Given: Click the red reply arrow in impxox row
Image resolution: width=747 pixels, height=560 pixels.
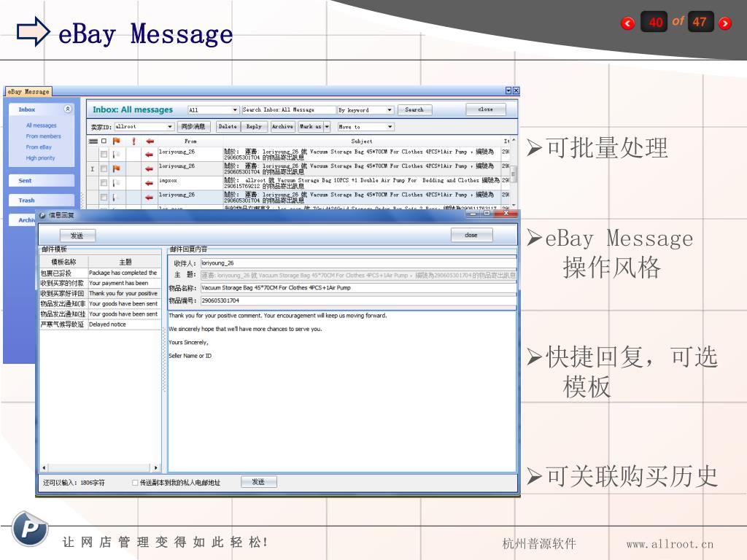Looking at the screenshot, I should click(x=150, y=183).
